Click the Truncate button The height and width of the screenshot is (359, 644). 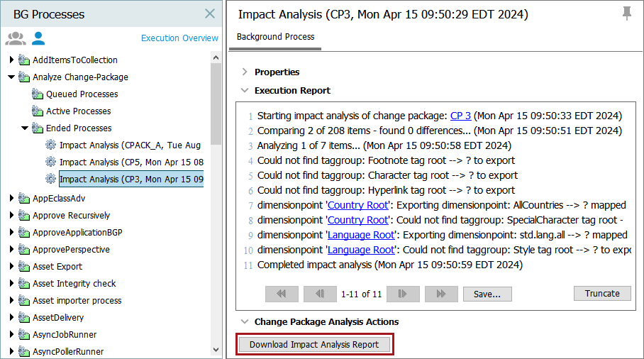(602, 294)
